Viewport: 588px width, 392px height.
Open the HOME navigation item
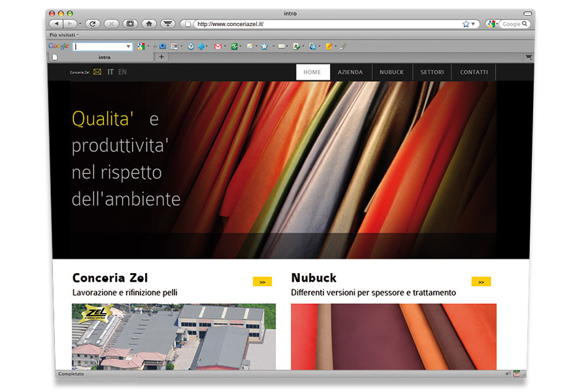tap(313, 72)
